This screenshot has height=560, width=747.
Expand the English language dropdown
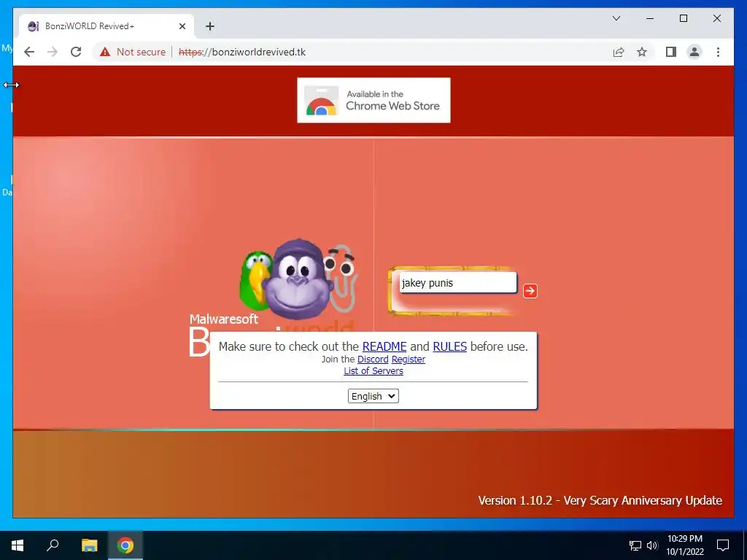(x=373, y=396)
